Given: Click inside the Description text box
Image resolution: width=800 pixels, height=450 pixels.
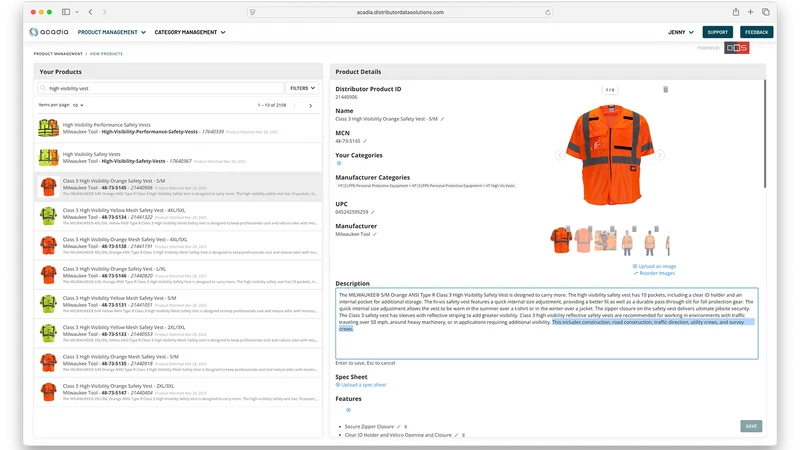Looking at the screenshot, I should [546, 323].
